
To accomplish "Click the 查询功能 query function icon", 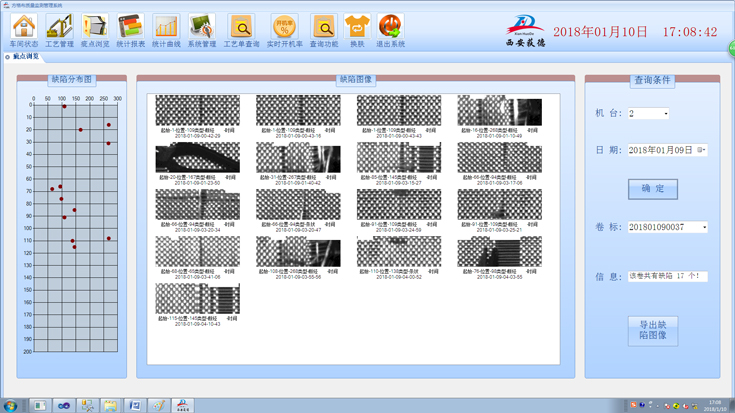I will tap(323, 27).
